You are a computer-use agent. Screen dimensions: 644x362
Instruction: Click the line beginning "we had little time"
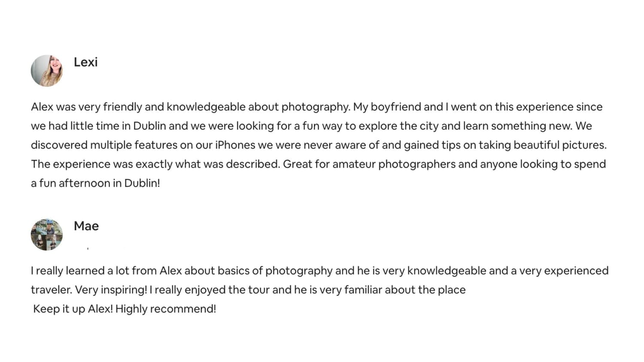point(311,126)
